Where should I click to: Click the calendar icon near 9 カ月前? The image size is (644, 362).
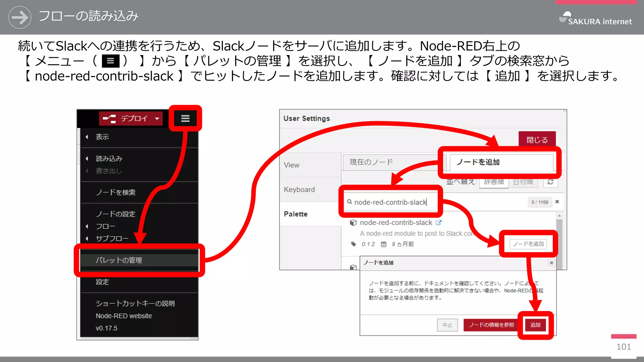click(384, 244)
